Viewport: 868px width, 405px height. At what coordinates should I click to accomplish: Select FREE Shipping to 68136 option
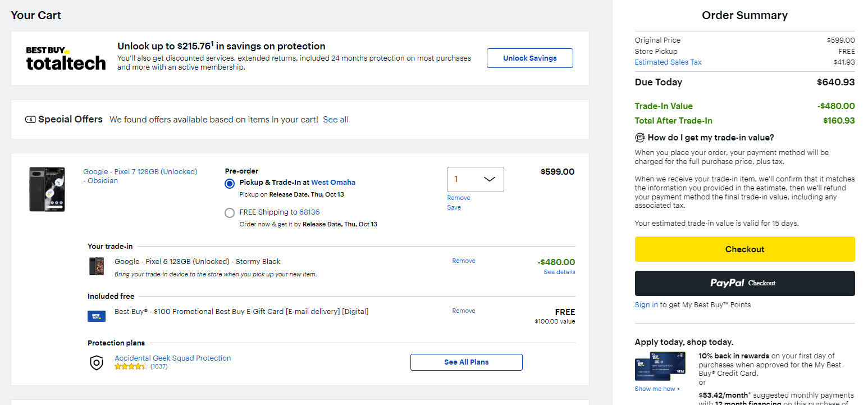pos(229,213)
